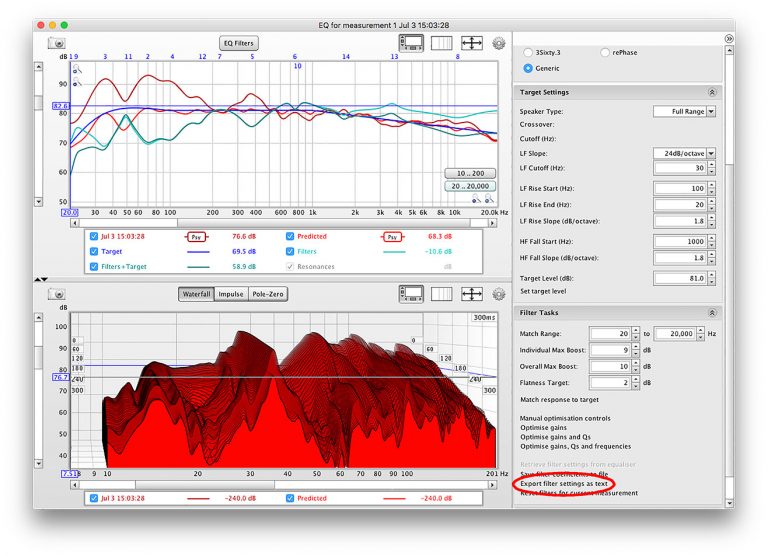Open LF Slope 24dB/octave dropdown

click(x=684, y=153)
